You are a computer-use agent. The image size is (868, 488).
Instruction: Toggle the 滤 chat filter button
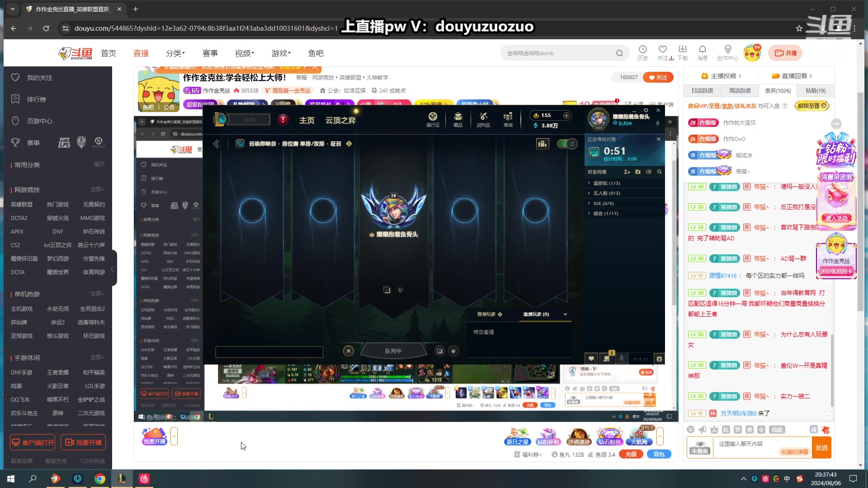(814, 429)
